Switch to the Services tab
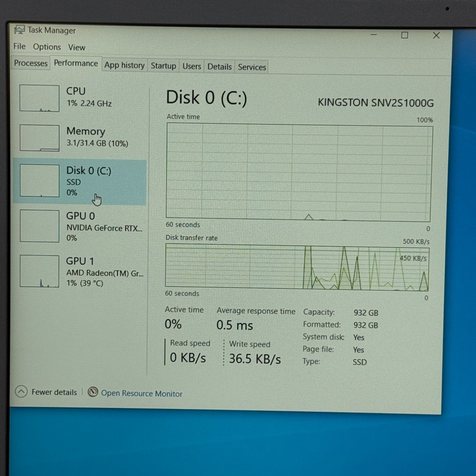This screenshot has height=476, width=476. pos(252,67)
